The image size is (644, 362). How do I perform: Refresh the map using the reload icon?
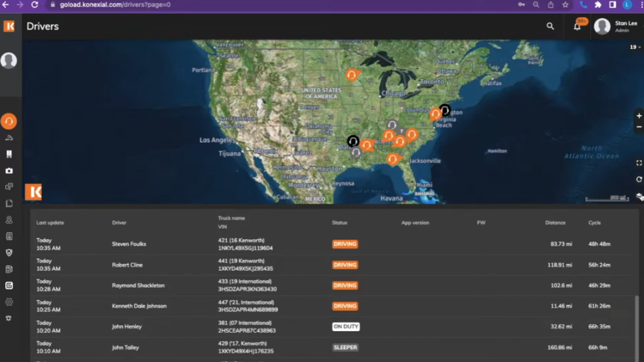(639, 180)
